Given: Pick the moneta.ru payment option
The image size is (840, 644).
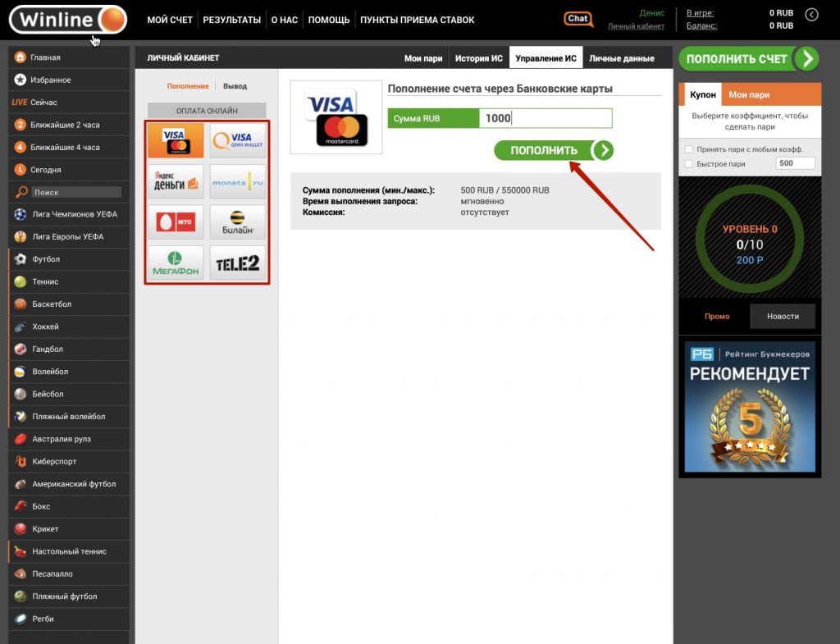Looking at the screenshot, I should [238, 181].
